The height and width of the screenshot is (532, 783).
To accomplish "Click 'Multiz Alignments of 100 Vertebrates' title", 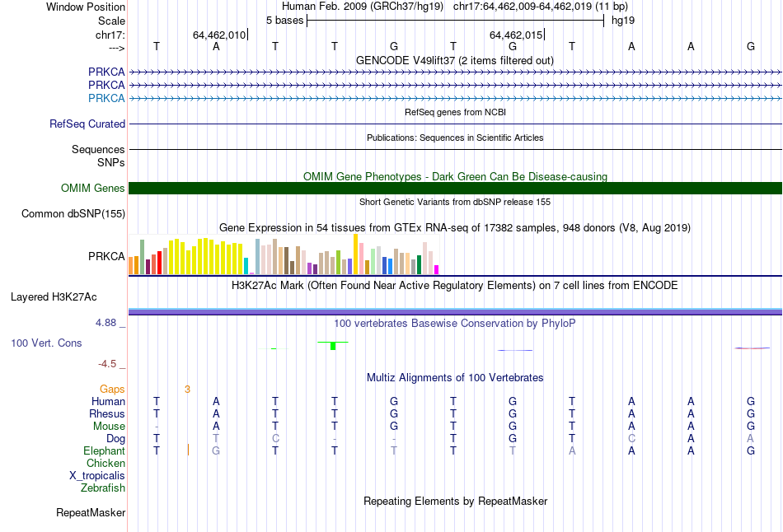I will click(455, 378).
